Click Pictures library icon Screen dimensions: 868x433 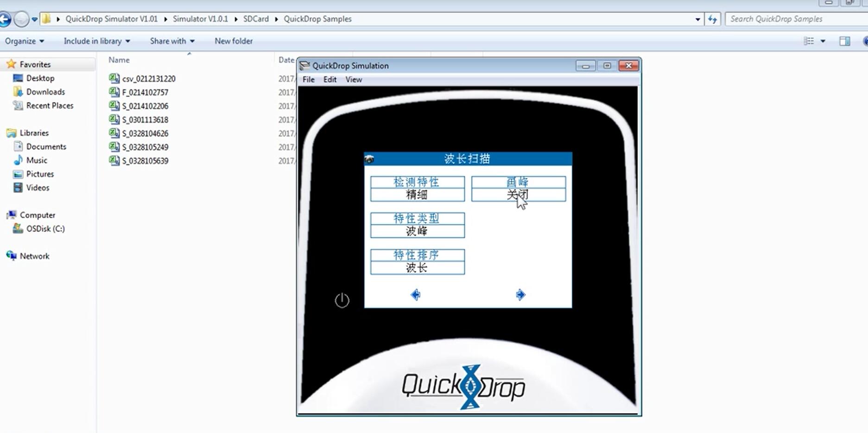click(18, 174)
